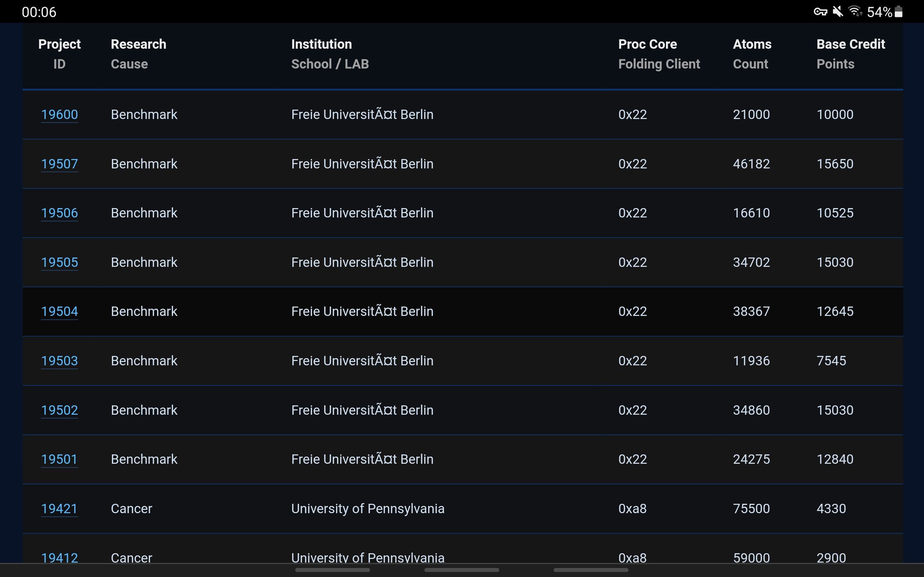Image resolution: width=924 pixels, height=577 pixels.
Task: Open project 19412 link
Action: click(x=59, y=557)
